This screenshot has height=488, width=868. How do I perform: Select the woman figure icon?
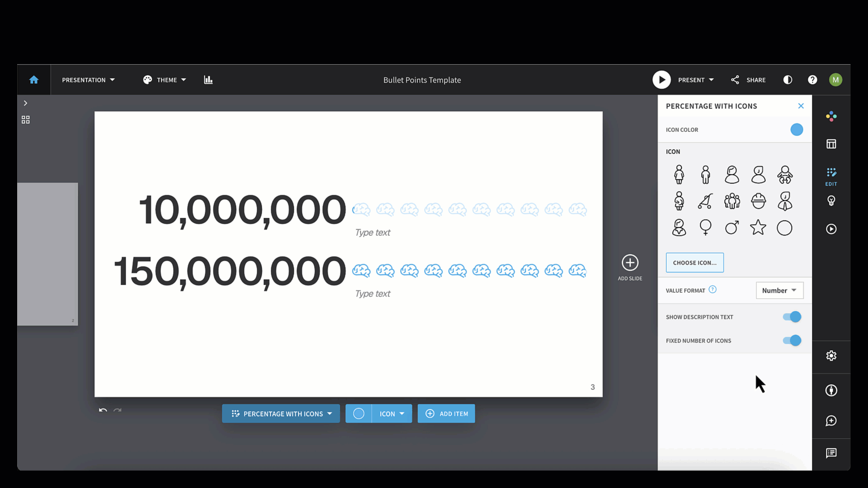coord(679,174)
